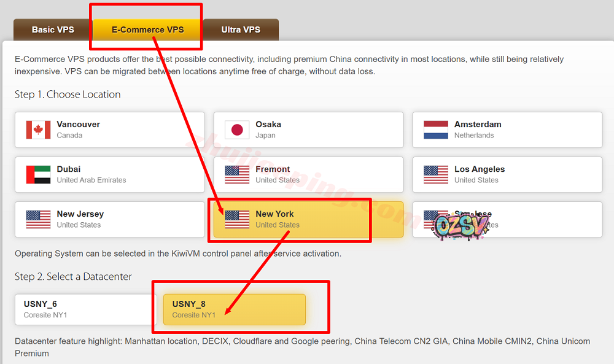Click the US flag beside New York
The width and height of the screenshot is (614, 364).
(237, 219)
